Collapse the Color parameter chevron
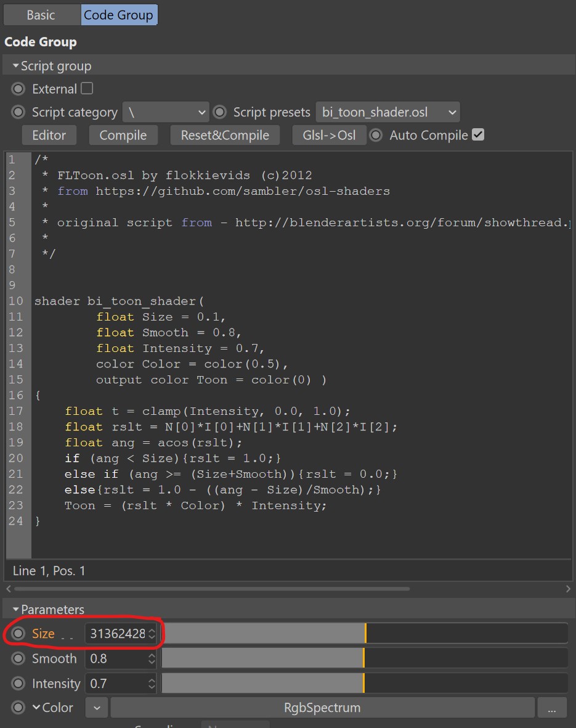This screenshot has width=576, height=728. click(36, 707)
